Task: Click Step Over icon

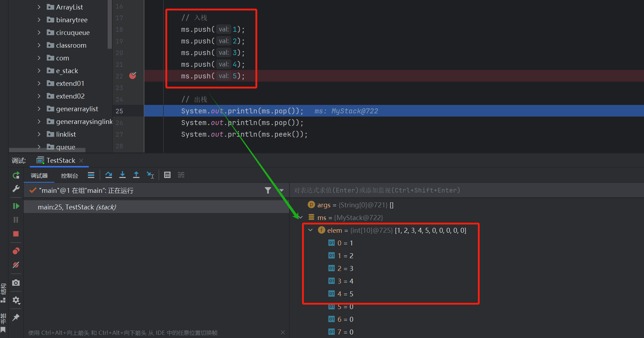Action: click(109, 175)
